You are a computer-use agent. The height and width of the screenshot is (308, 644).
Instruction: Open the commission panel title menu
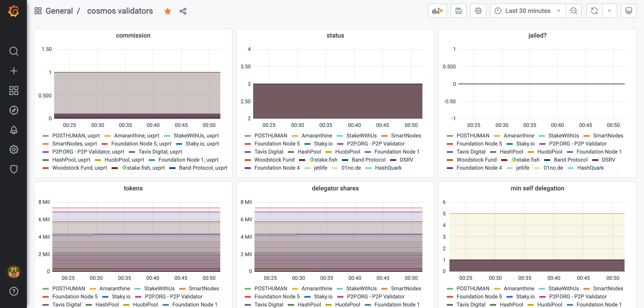pyautogui.click(x=133, y=36)
